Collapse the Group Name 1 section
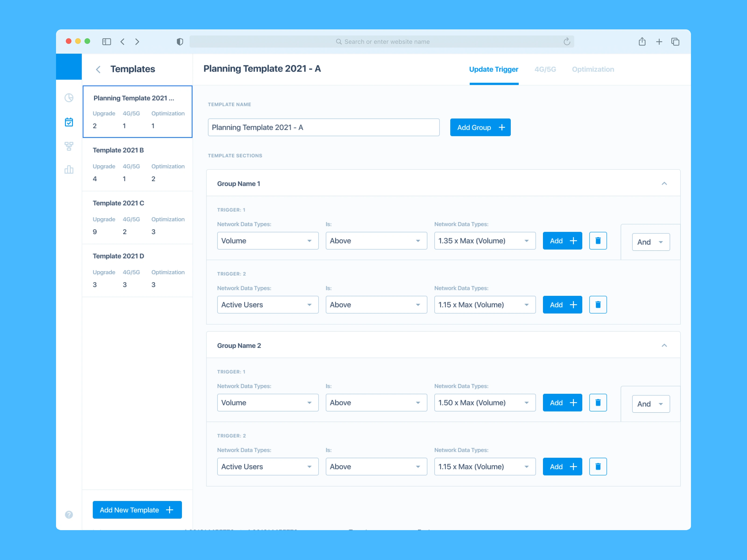 click(664, 184)
